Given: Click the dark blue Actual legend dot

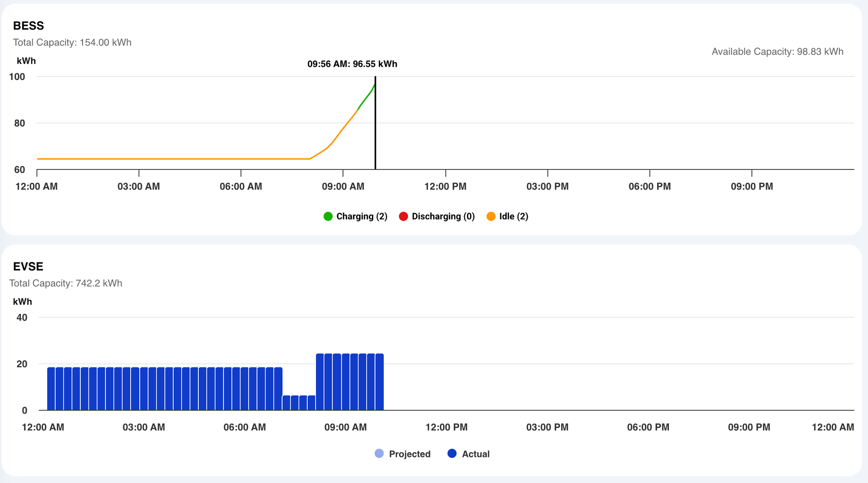Looking at the screenshot, I should click(452, 453).
